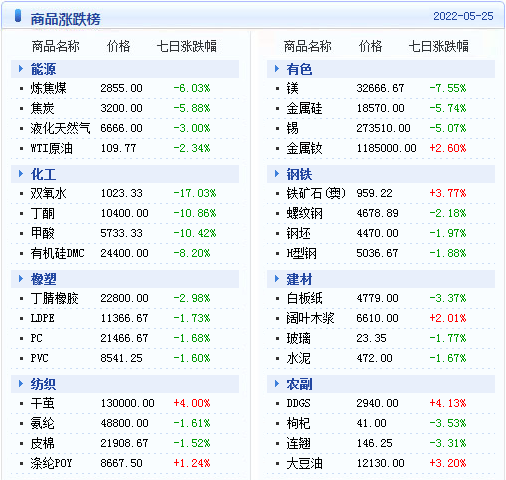
Task: Click the arrow icon next to 农副
Action: 277,384
